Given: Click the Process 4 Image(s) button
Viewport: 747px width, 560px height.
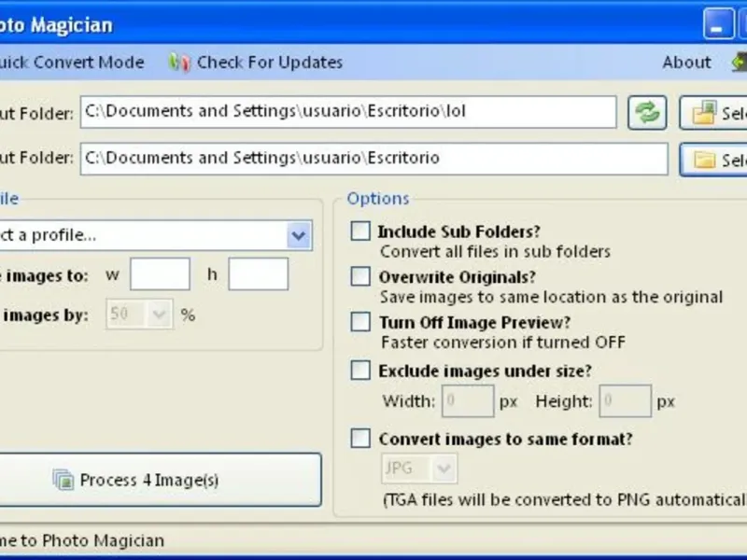Looking at the screenshot, I should [160, 480].
